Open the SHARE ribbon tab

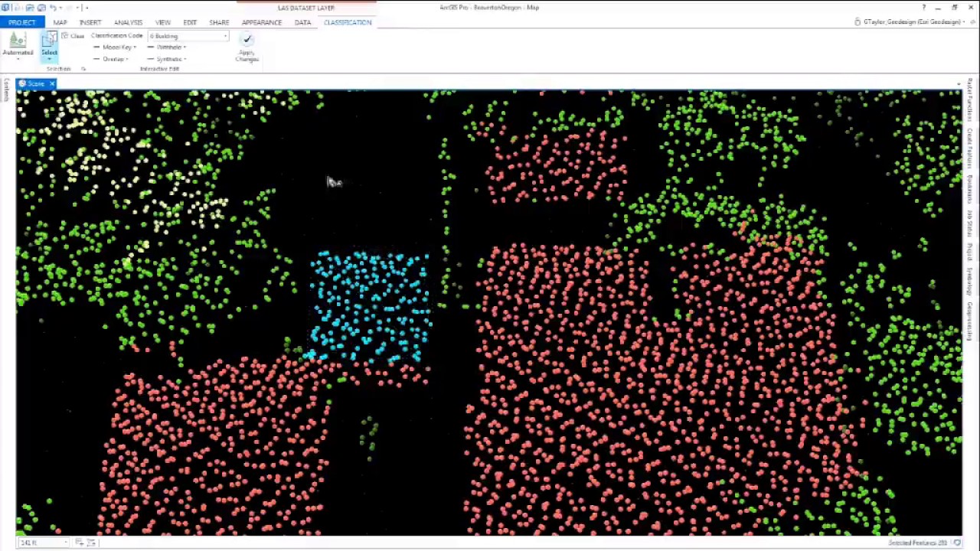[x=219, y=22]
